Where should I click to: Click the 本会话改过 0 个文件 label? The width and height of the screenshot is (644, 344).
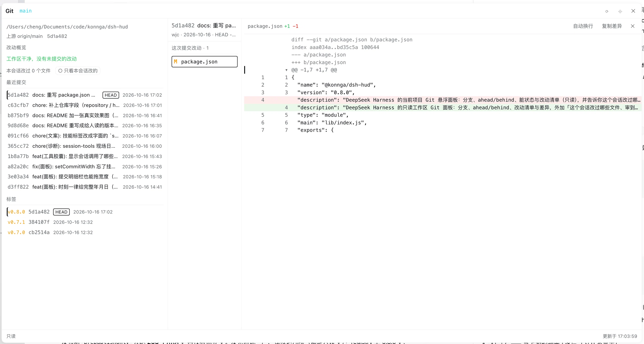(x=29, y=71)
